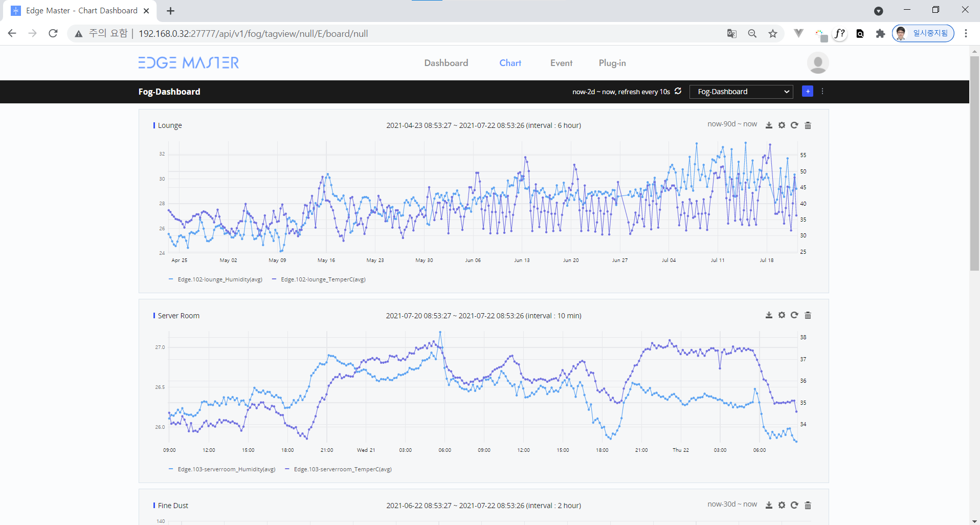Open the Lounge chart settings gear
This screenshot has width=980, height=525.
click(x=782, y=125)
